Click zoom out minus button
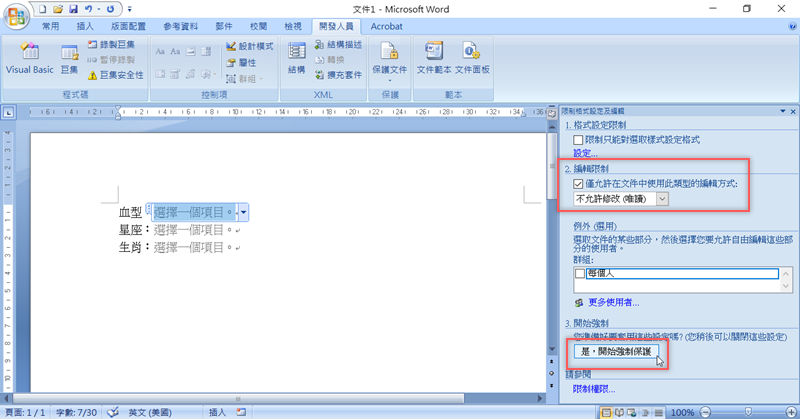This screenshot has width=800, height=419. (x=706, y=412)
